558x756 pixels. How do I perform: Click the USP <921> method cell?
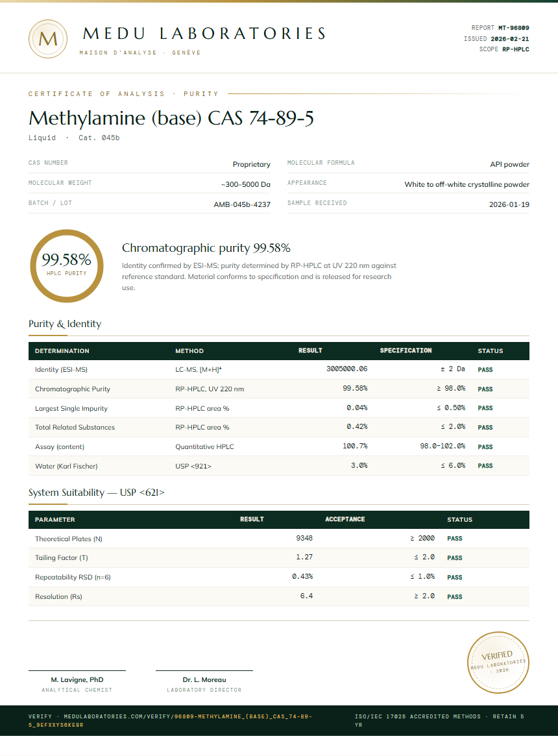[x=193, y=466]
